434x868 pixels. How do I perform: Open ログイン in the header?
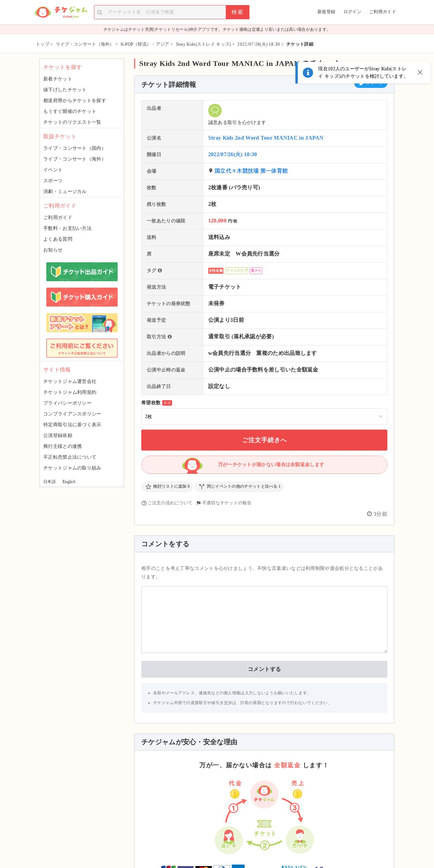[x=352, y=12]
